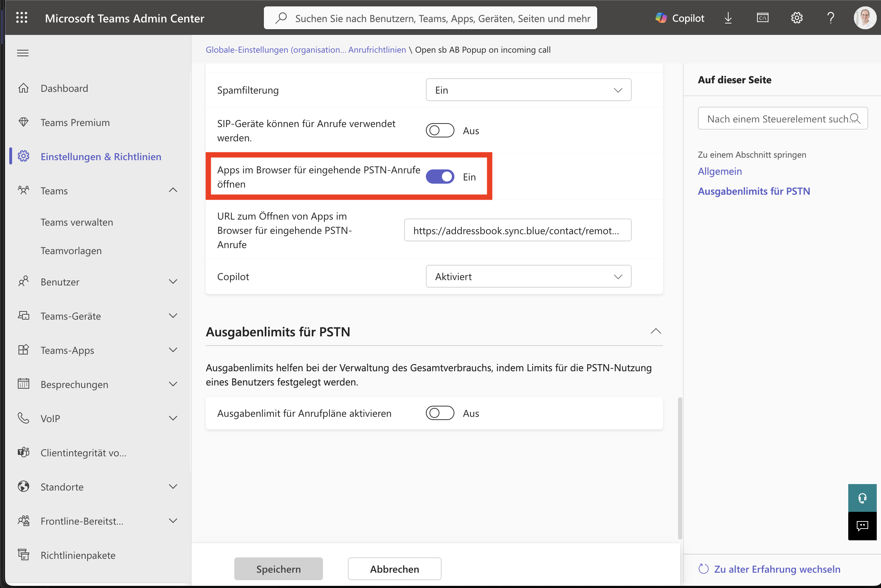Open Dashboard in the left navigation
Viewport: 881px width, 588px height.
[x=64, y=88]
